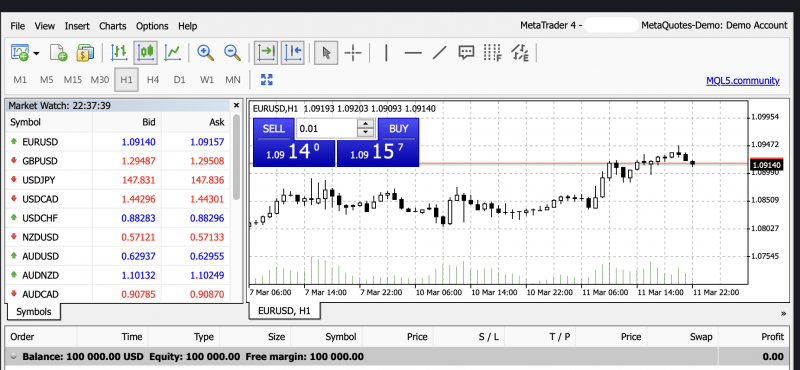Select the bar chart type icon
Viewport: 800px width, 370px height.
coord(119,53)
